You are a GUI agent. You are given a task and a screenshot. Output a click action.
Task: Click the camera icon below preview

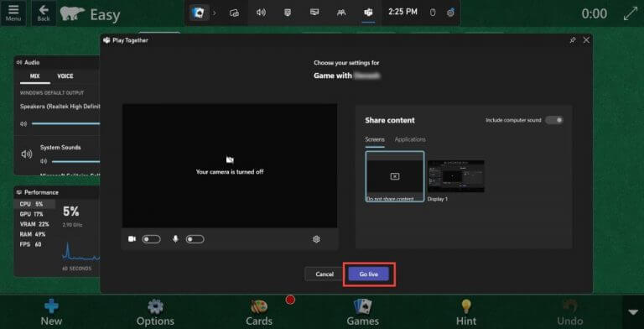(132, 239)
